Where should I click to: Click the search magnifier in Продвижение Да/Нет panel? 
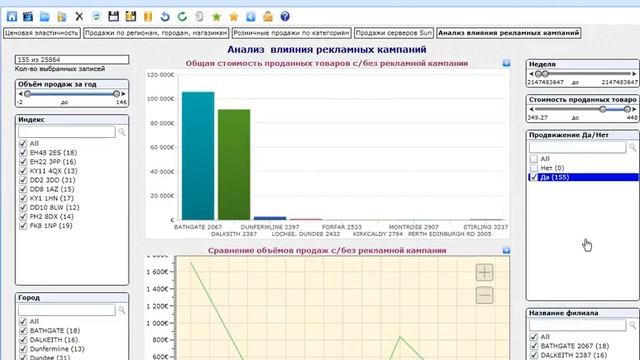click(x=632, y=147)
